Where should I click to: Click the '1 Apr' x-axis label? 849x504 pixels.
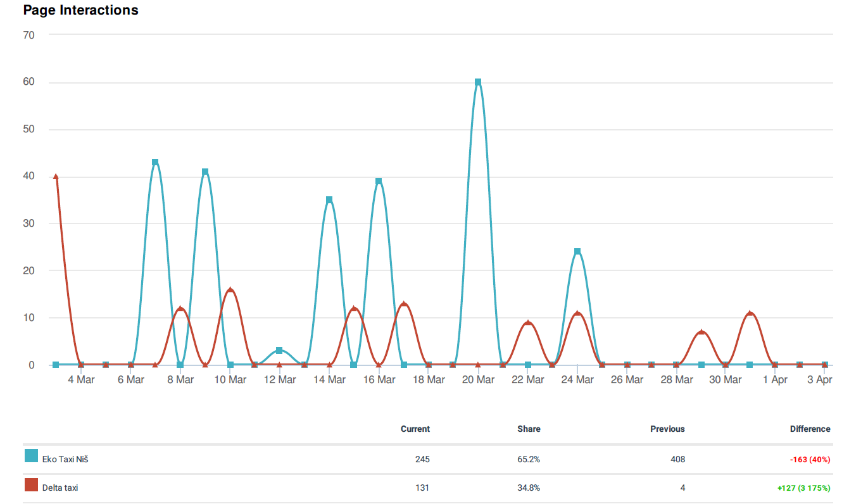[775, 380]
